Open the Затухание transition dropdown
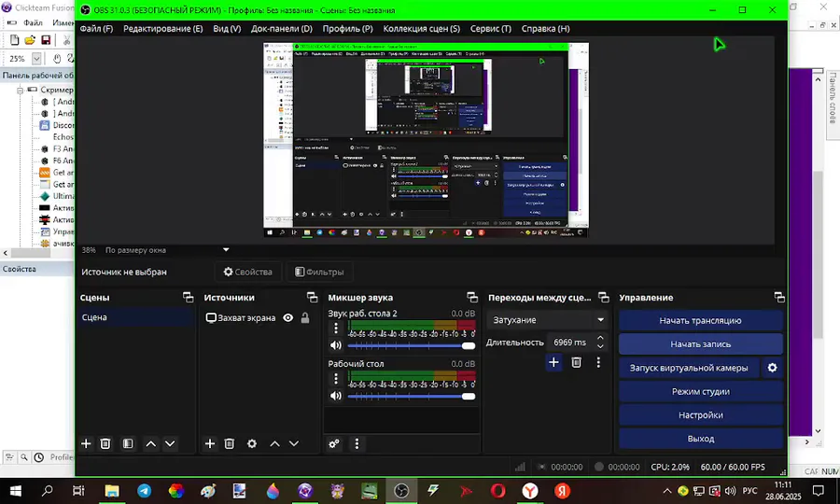 [x=548, y=320]
